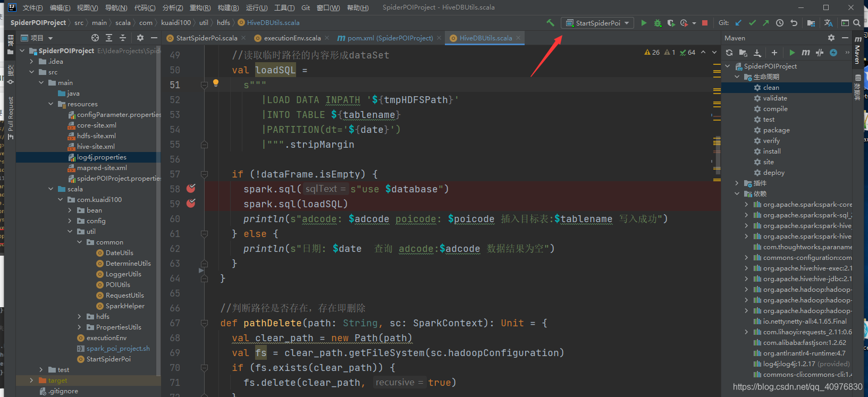Toggle skip tests mode in Maven toolbar

833,53
